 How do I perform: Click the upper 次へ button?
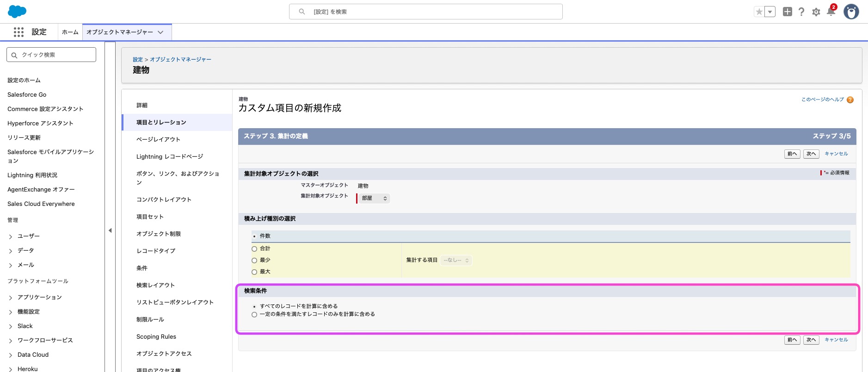pyautogui.click(x=811, y=154)
